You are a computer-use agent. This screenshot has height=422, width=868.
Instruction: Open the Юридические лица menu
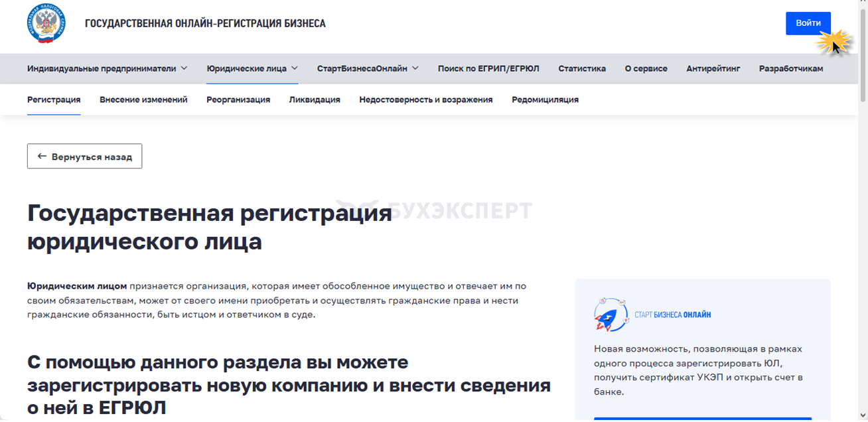[252, 68]
